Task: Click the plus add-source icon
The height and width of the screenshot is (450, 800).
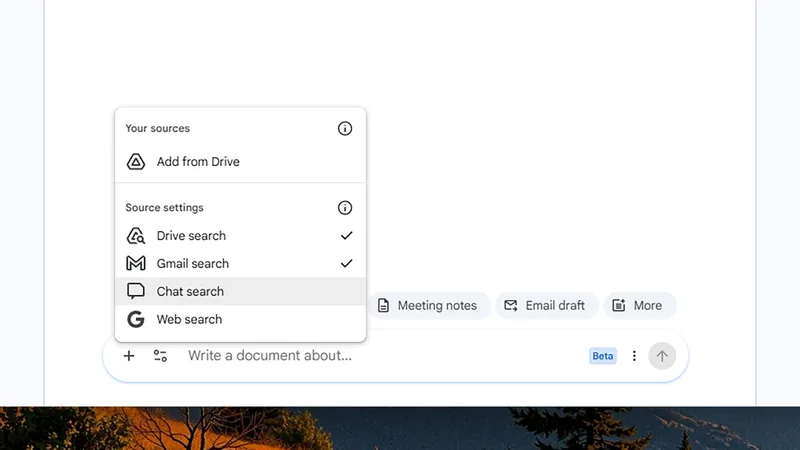Action: pyautogui.click(x=129, y=356)
